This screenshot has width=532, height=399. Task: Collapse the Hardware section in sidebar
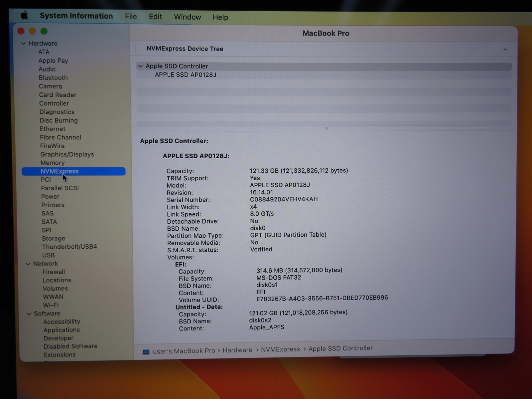click(23, 44)
